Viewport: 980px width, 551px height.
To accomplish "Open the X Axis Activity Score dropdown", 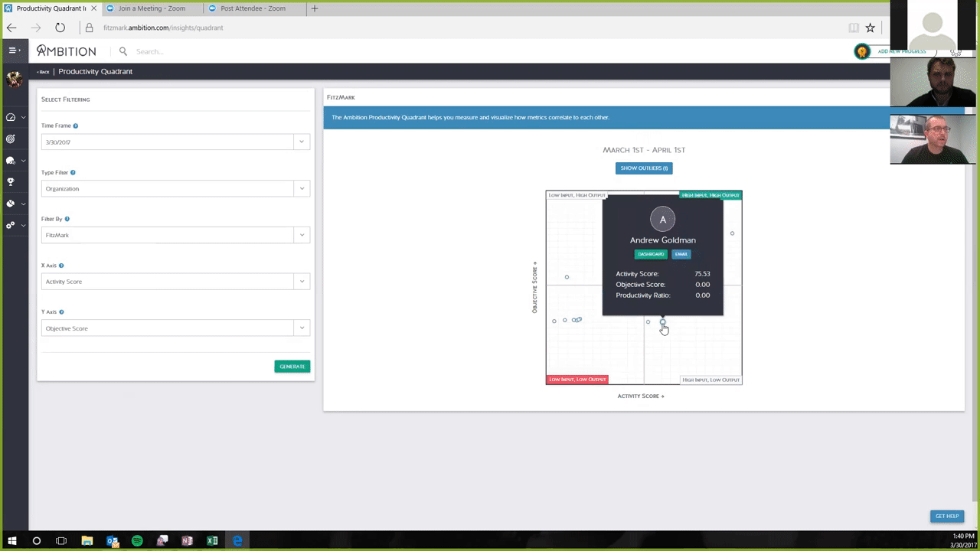I will pyautogui.click(x=175, y=282).
